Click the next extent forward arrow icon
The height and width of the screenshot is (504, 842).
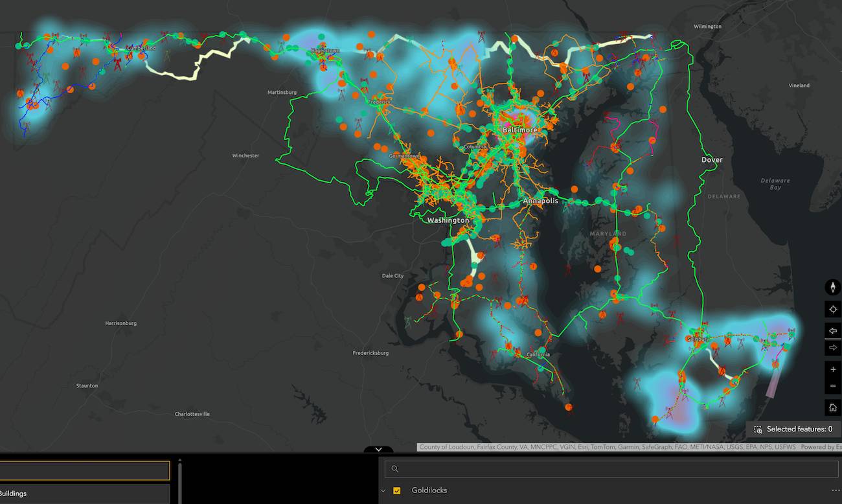click(x=832, y=347)
